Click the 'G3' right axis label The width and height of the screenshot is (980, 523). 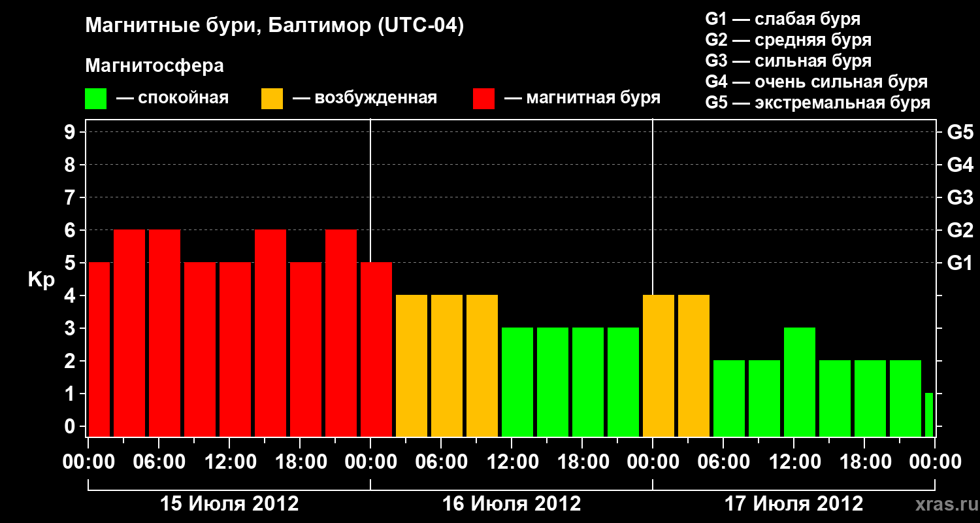[960, 197]
